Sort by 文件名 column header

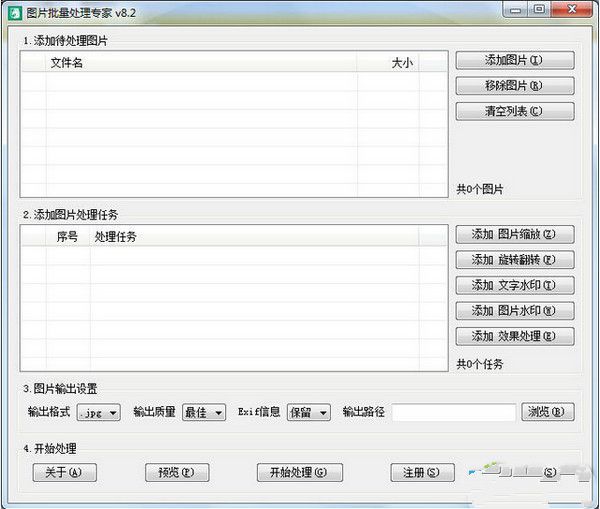[x=202, y=62]
